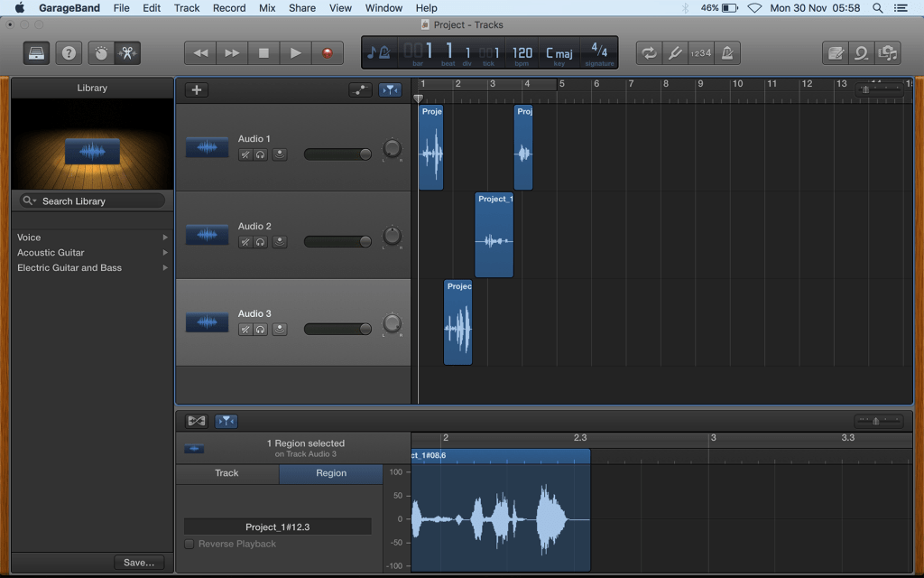Open the Loop Browser
The image size is (924, 578).
[x=861, y=53]
